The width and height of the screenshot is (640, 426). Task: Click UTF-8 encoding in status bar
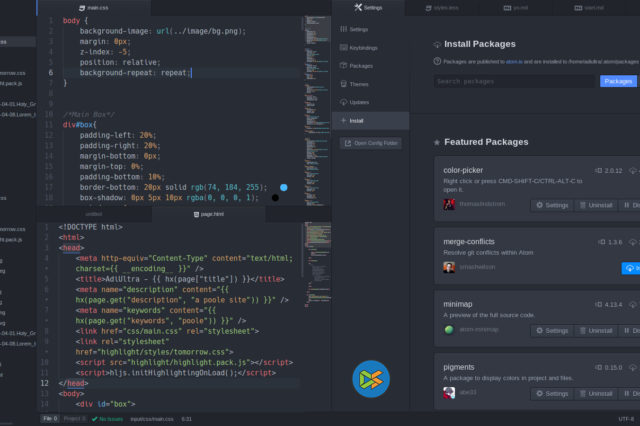point(626,419)
